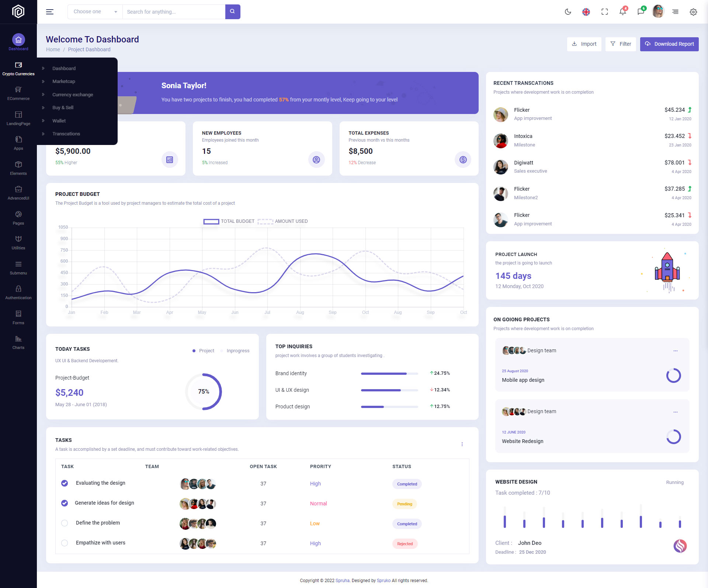Image resolution: width=708 pixels, height=588 pixels.
Task: Click the Home breadcrumb link
Action: (53, 49)
